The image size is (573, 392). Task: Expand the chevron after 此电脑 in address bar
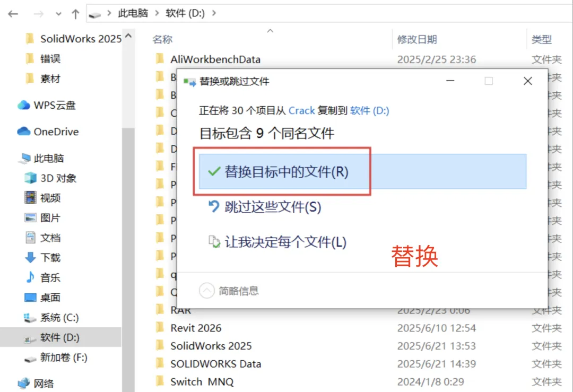coord(157,13)
